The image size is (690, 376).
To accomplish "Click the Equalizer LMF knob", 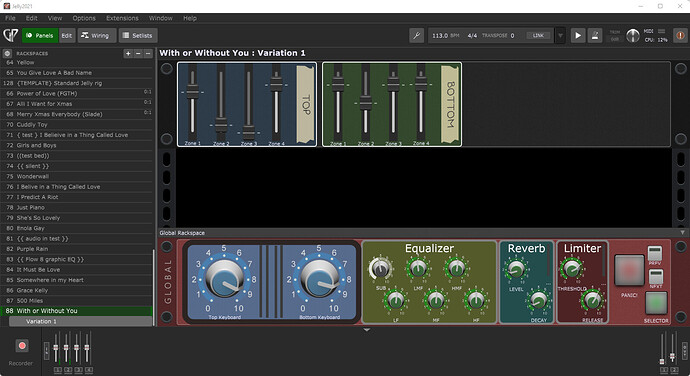I will click(418, 268).
